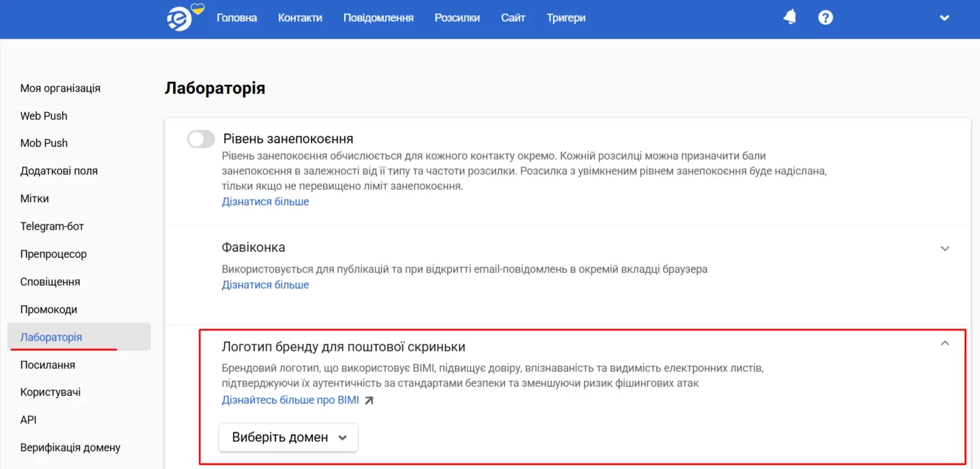Click Дізнатися більше under Фавіконка
The width and height of the screenshot is (980, 469).
pos(265,285)
